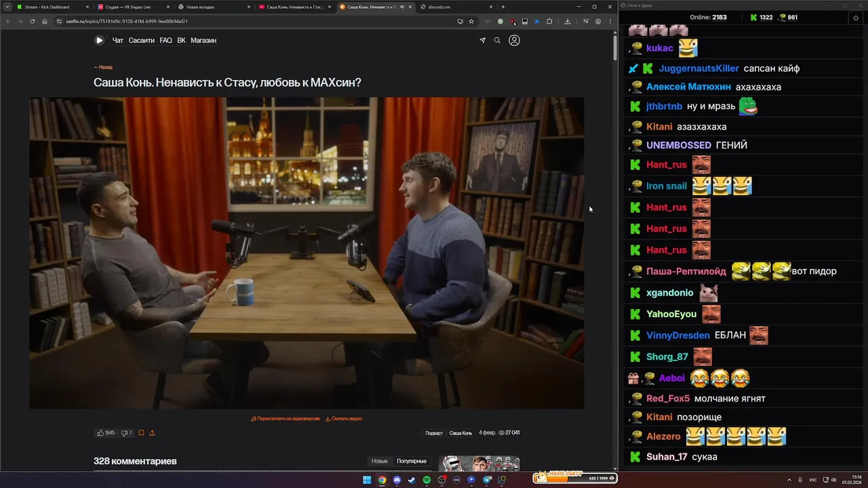Image resolution: width=868 pixels, height=488 pixels.
Task: Switch to the Новая вкладка tab
Action: point(214,7)
